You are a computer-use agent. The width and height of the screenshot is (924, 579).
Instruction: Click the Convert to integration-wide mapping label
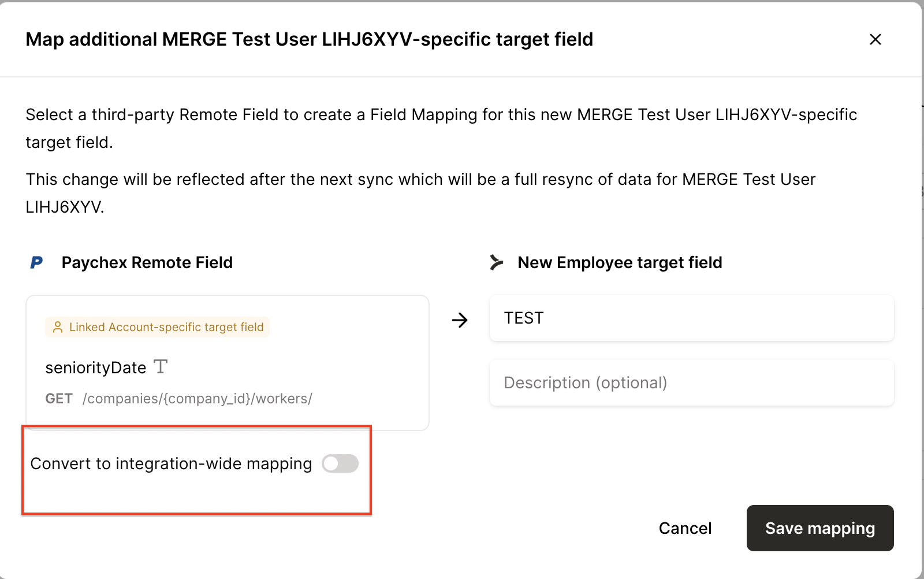[171, 464]
